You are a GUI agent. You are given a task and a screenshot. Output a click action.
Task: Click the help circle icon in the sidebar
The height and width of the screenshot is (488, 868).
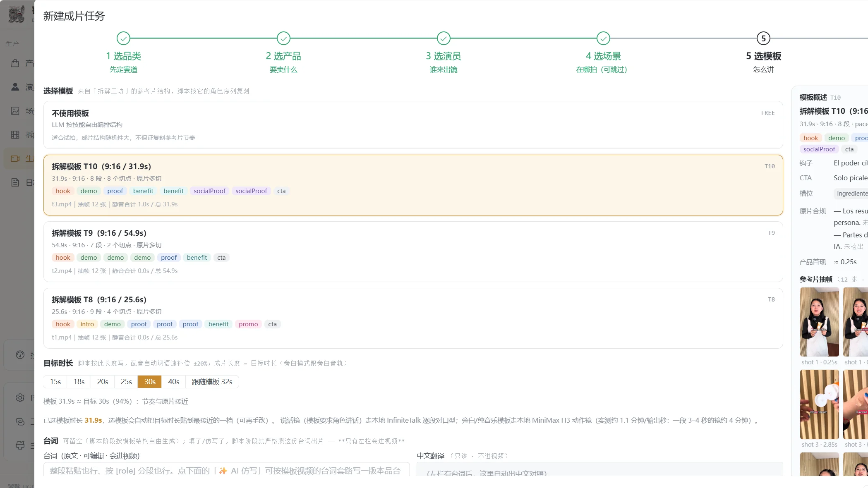[20, 355]
